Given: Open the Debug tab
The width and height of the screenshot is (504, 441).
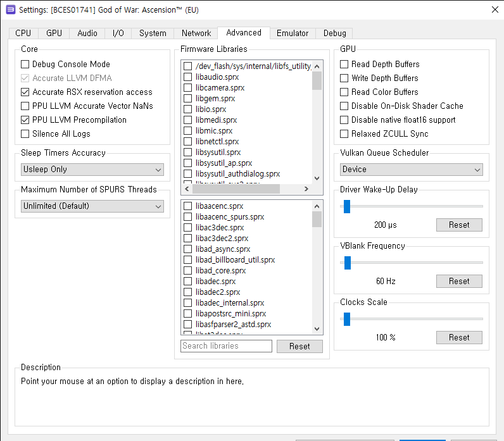Looking at the screenshot, I should 334,33.
